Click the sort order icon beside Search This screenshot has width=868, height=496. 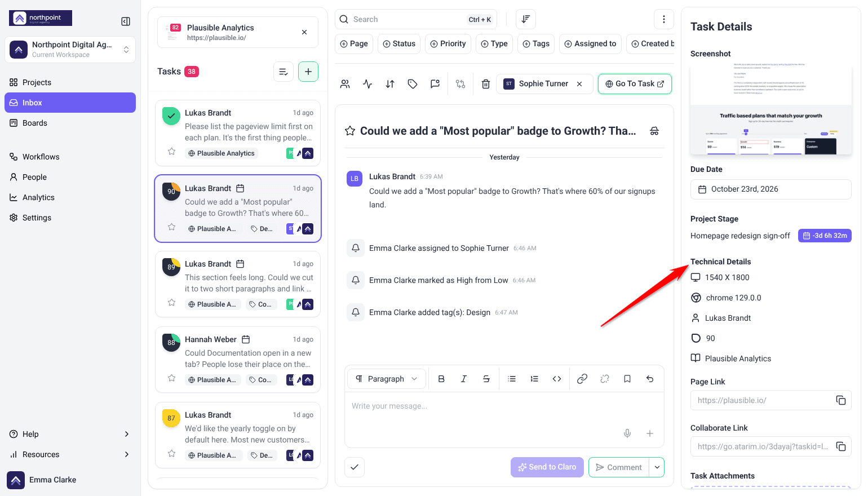click(525, 19)
